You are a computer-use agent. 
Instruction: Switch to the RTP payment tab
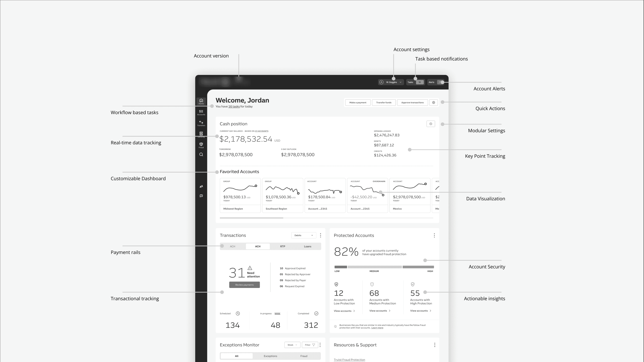coord(283,246)
